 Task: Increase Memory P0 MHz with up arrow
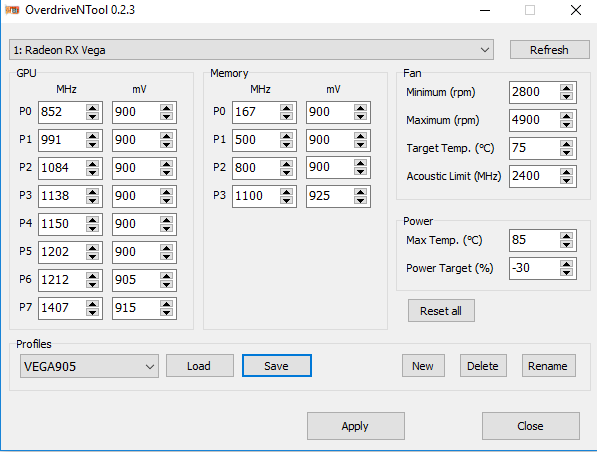tap(286, 108)
